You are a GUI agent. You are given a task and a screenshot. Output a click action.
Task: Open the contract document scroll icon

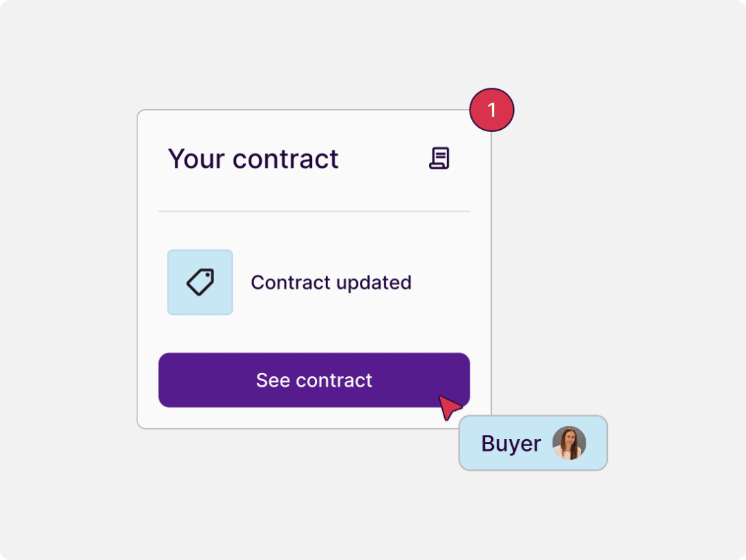pos(439,158)
